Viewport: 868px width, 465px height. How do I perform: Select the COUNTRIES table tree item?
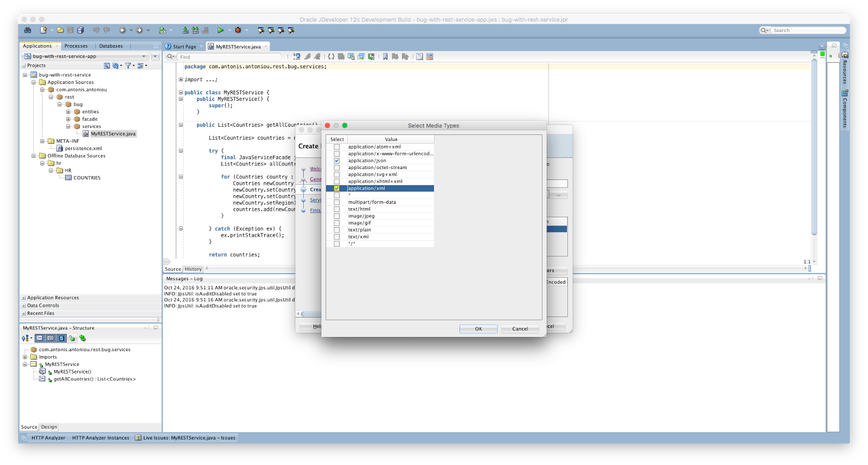(x=87, y=178)
